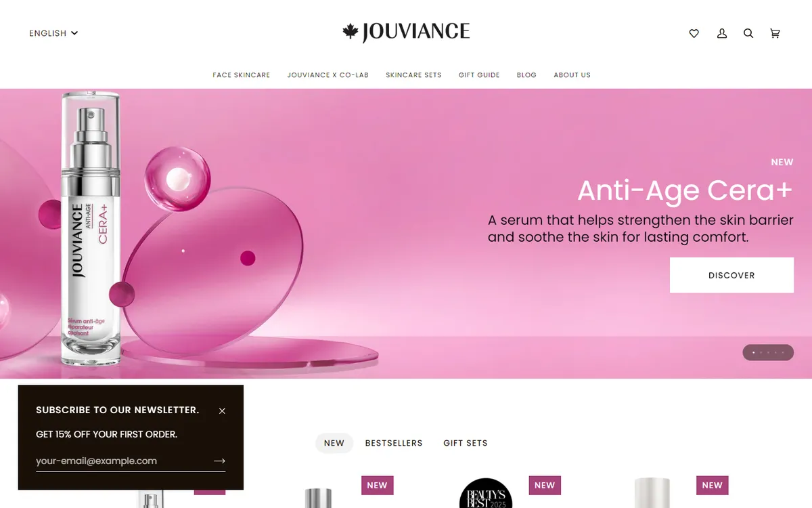Open the About Us menu

click(x=572, y=75)
